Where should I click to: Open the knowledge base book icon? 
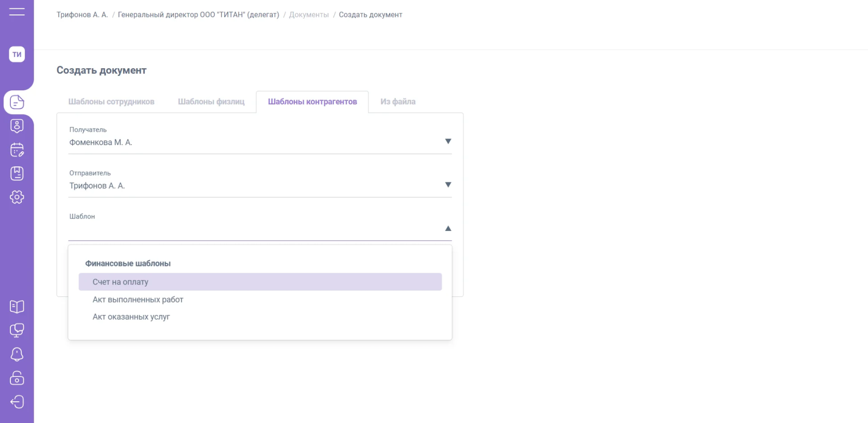pyautogui.click(x=17, y=307)
